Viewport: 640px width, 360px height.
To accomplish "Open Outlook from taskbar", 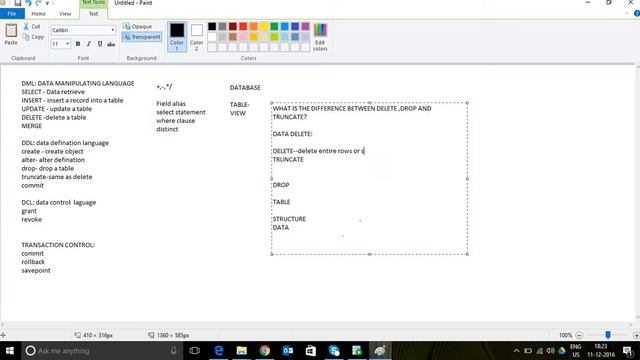I will point(288,351).
